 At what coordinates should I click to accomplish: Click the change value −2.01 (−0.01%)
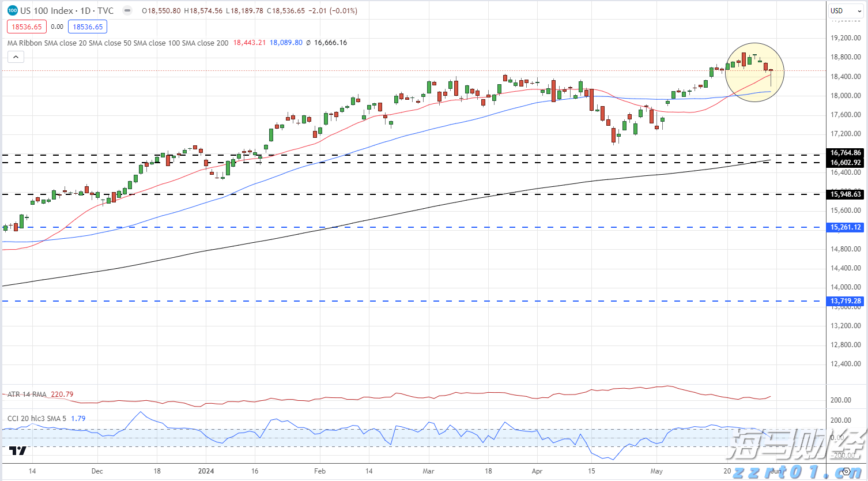(x=333, y=11)
